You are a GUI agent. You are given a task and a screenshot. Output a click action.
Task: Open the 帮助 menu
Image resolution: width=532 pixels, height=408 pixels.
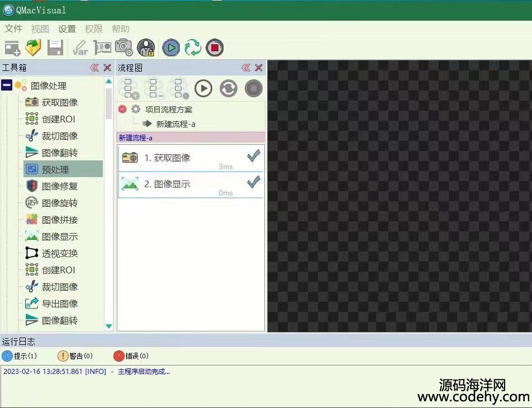[x=121, y=29]
